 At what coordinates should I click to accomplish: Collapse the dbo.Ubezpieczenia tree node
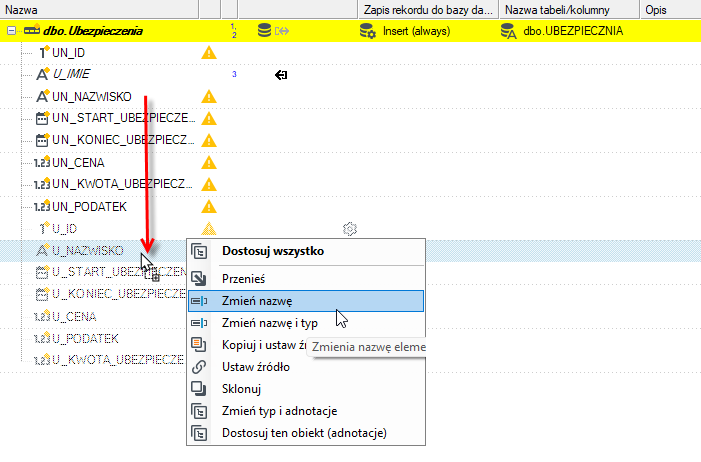point(11,31)
